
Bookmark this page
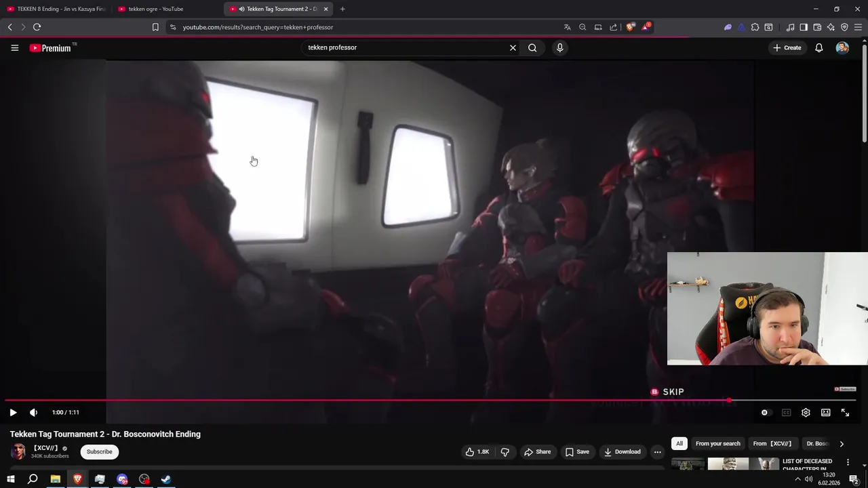click(155, 27)
